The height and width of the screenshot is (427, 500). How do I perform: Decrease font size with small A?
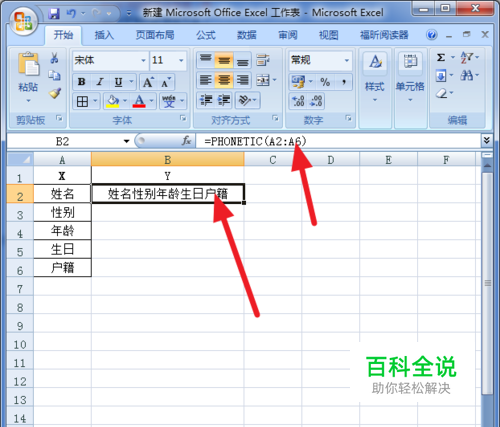point(166,82)
